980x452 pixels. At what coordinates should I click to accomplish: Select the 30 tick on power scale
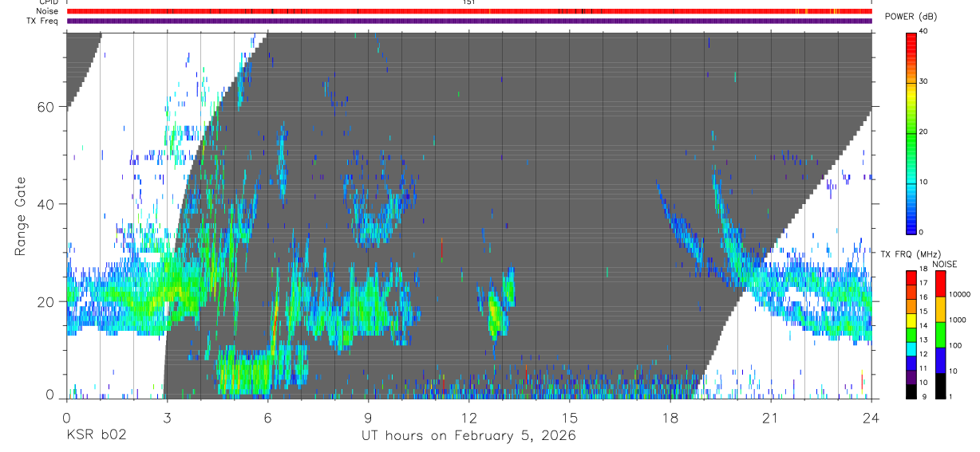(x=924, y=82)
